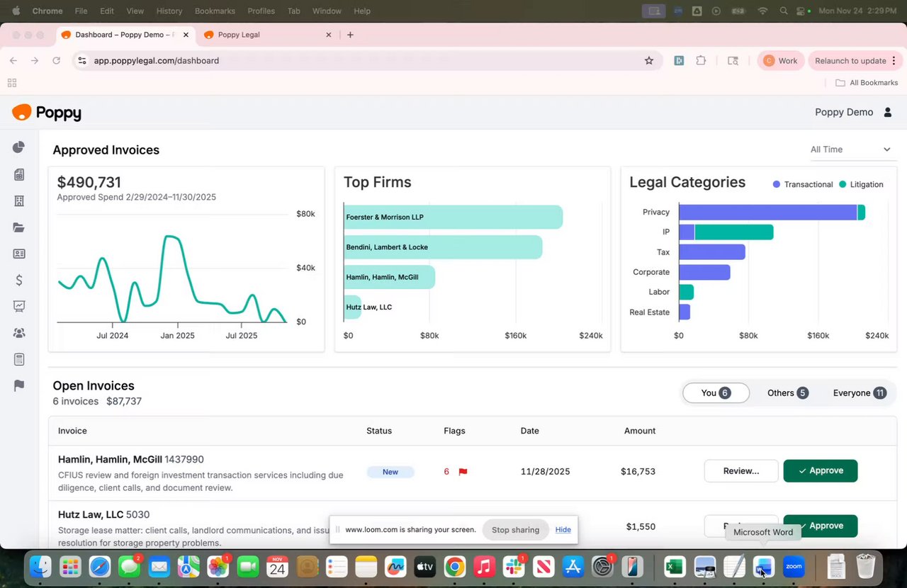Toggle the Litigation legend item
Screen dimensions: 907x588
click(x=861, y=184)
